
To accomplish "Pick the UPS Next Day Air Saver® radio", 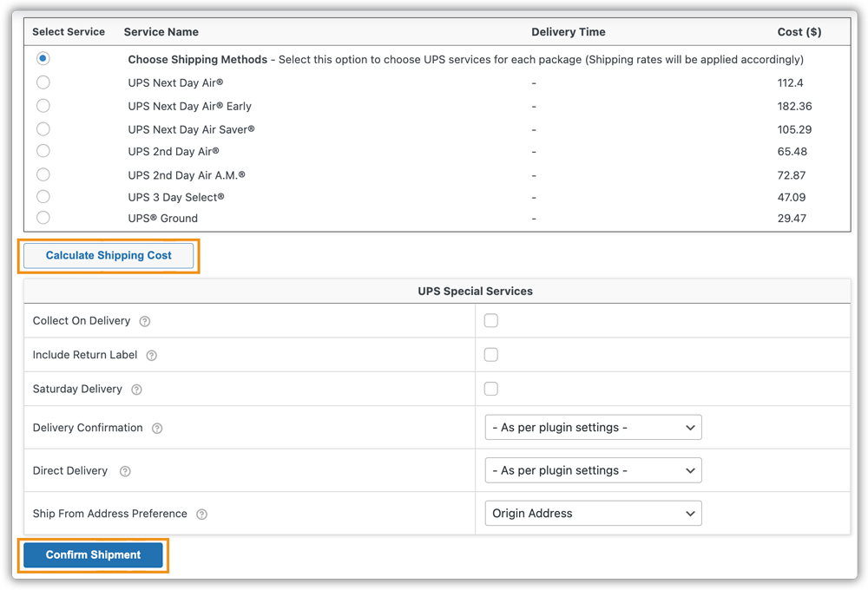I will click(x=43, y=129).
